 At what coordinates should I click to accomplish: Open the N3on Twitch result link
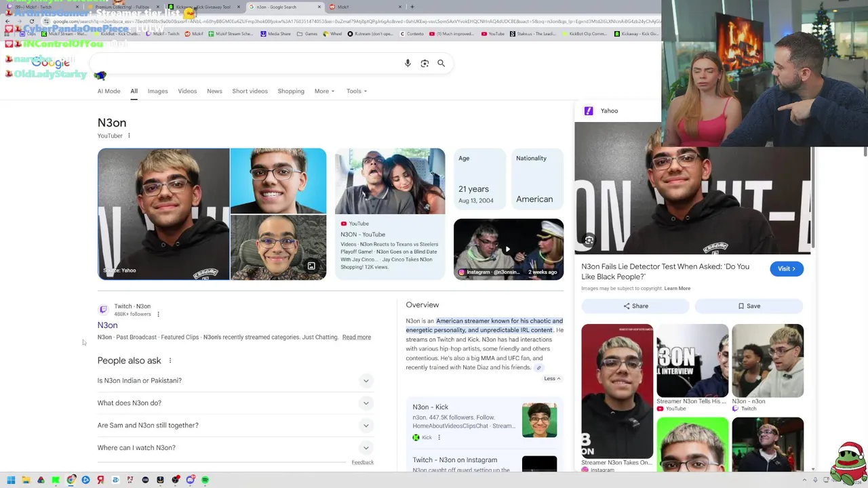[107, 325]
